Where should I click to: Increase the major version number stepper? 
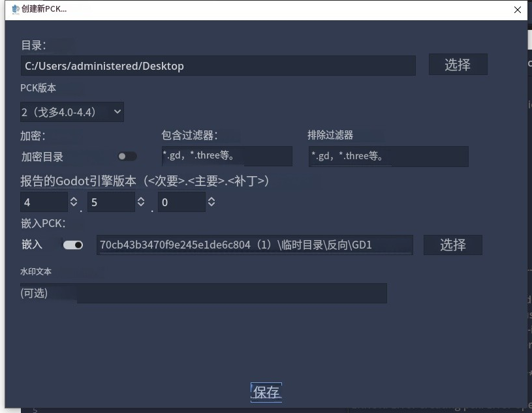pos(73,198)
